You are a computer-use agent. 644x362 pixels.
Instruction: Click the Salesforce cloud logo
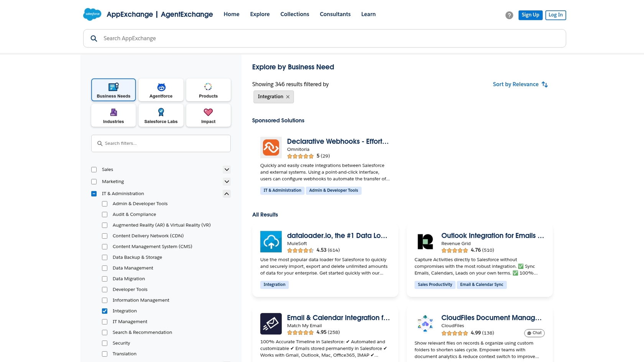[x=92, y=14]
